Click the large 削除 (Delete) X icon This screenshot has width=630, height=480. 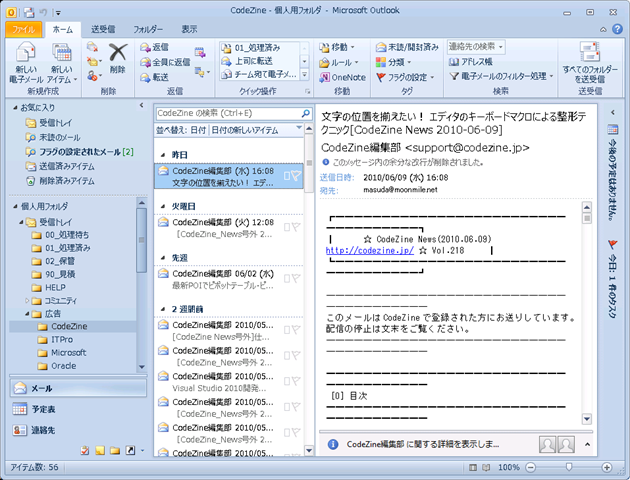118,55
